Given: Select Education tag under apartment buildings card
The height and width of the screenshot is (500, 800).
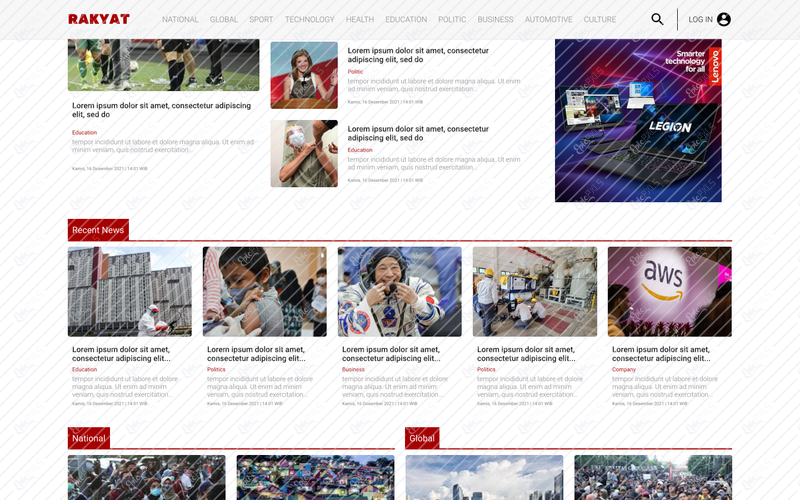Looking at the screenshot, I should tap(84, 369).
